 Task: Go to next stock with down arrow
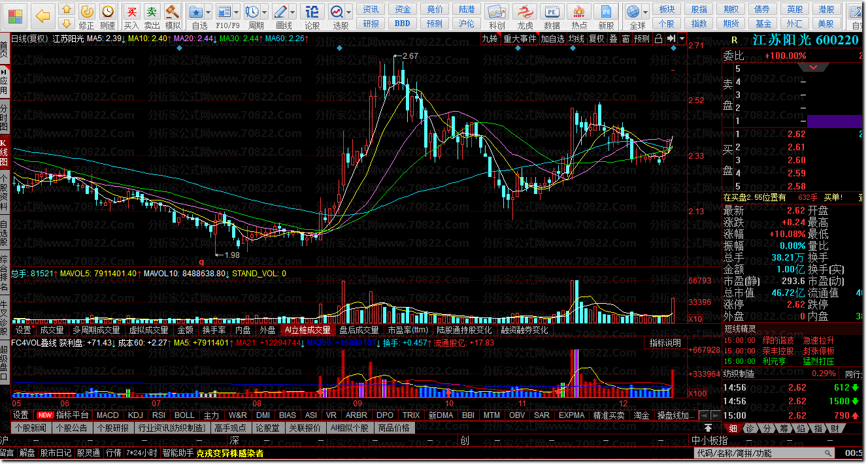[66, 23]
